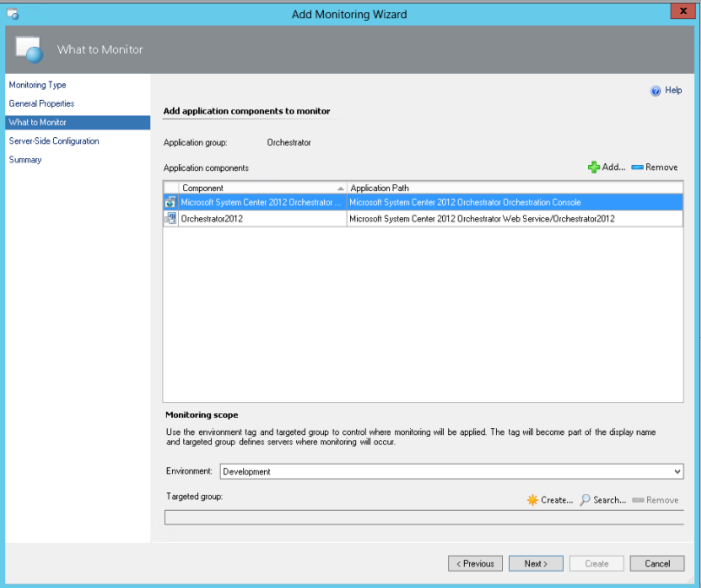
Task: Click the Orchestrator2012 web service icon
Action: (170, 219)
